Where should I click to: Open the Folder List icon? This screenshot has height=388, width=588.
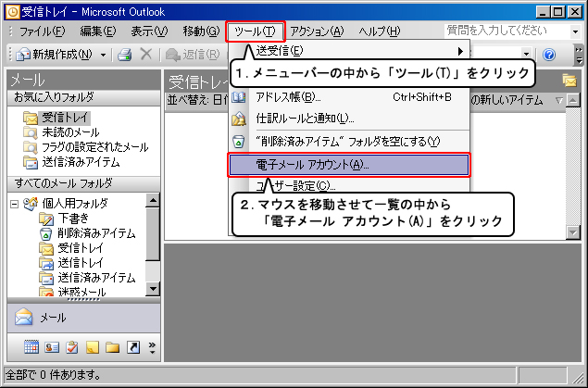click(112, 347)
